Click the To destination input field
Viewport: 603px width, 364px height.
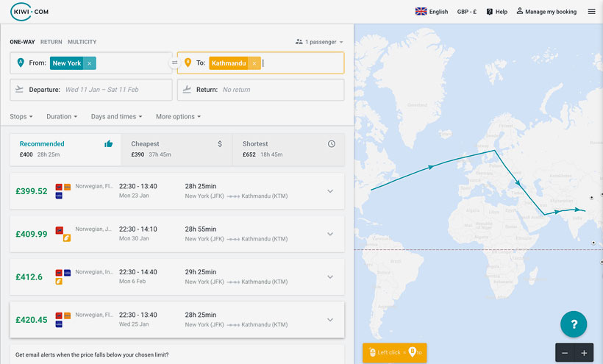[x=261, y=63]
